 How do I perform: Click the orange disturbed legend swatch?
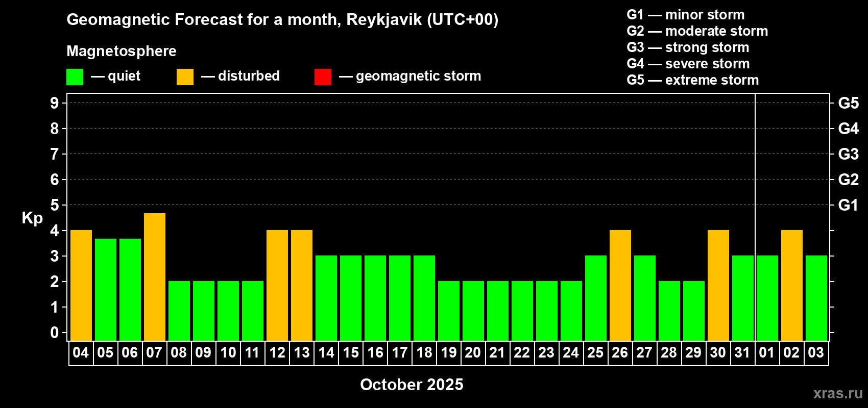[185, 77]
